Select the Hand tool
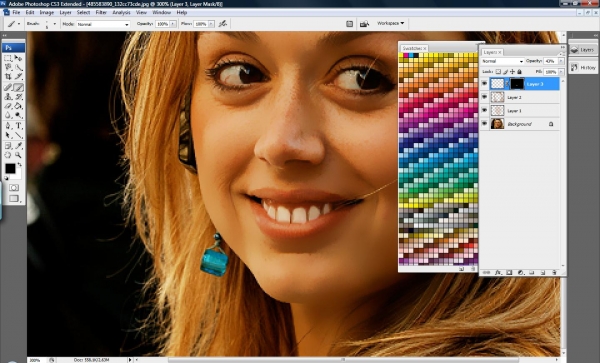Image resolution: width=600 pixels, height=363 pixels. click(8, 155)
